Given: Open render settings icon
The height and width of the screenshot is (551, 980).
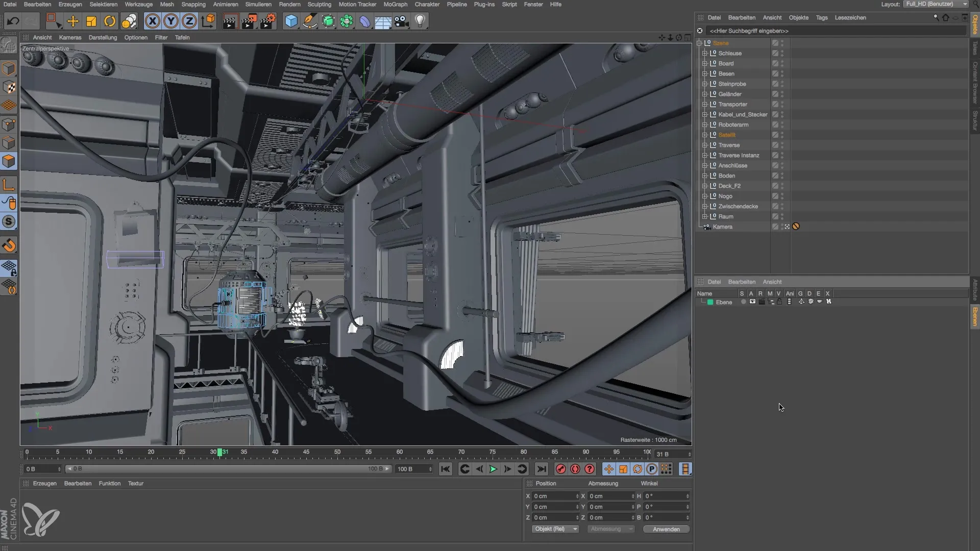Looking at the screenshot, I should 268,21.
